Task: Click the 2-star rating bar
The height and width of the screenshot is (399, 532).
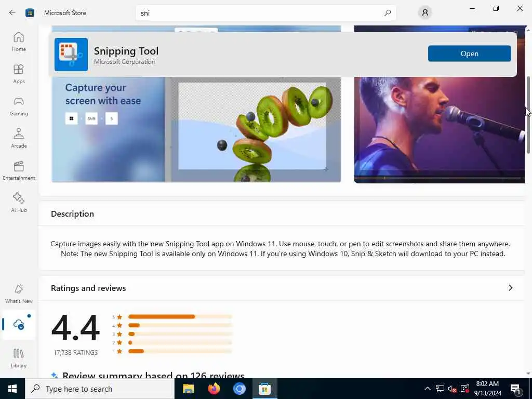Action: pyautogui.click(x=180, y=343)
